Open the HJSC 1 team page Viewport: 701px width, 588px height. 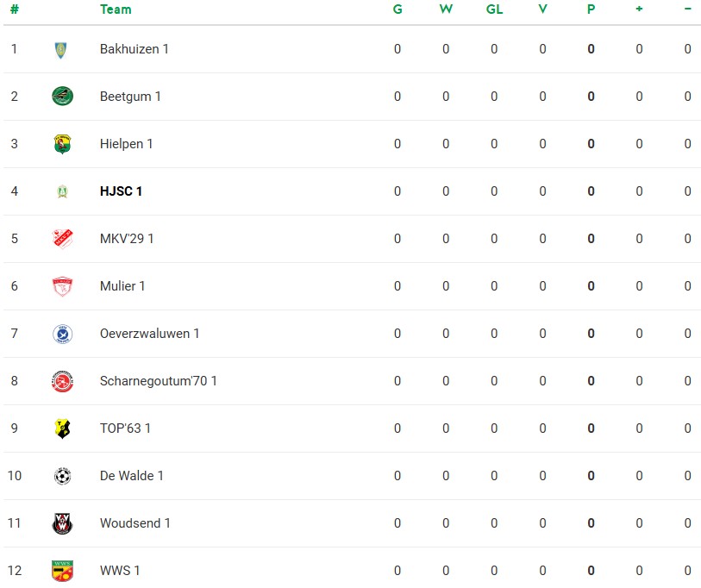coord(122,191)
